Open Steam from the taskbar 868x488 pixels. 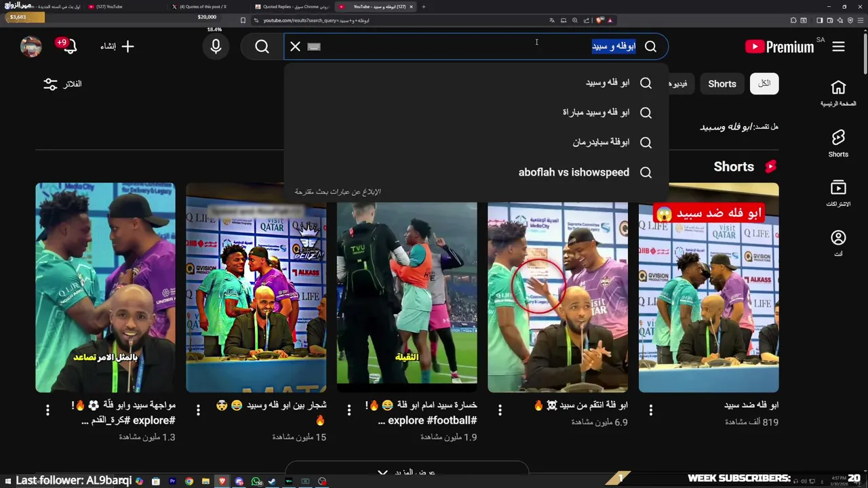[273, 481]
